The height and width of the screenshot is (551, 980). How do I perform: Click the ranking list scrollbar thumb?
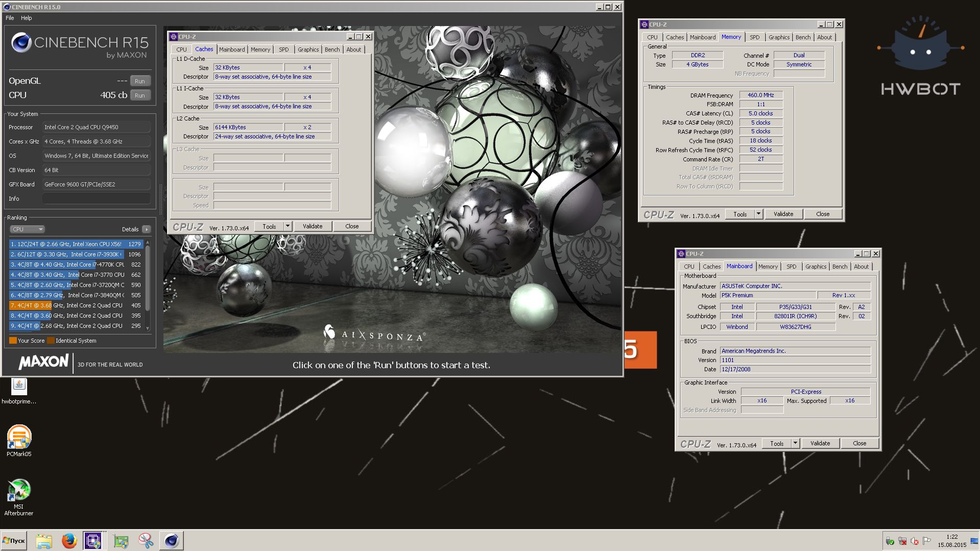[148, 278]
